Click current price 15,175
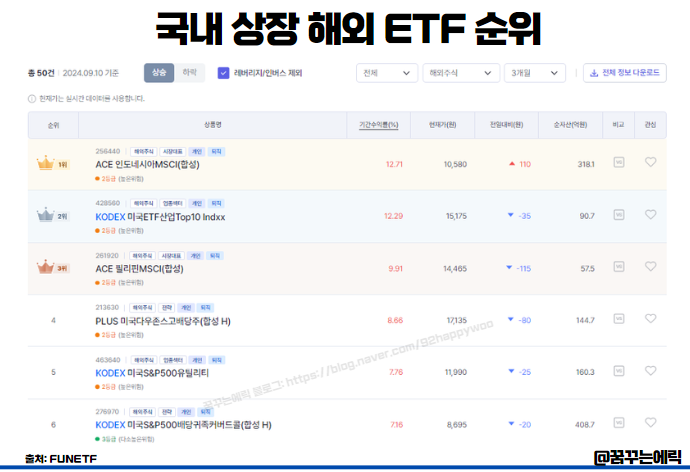 tap(456, 216)
